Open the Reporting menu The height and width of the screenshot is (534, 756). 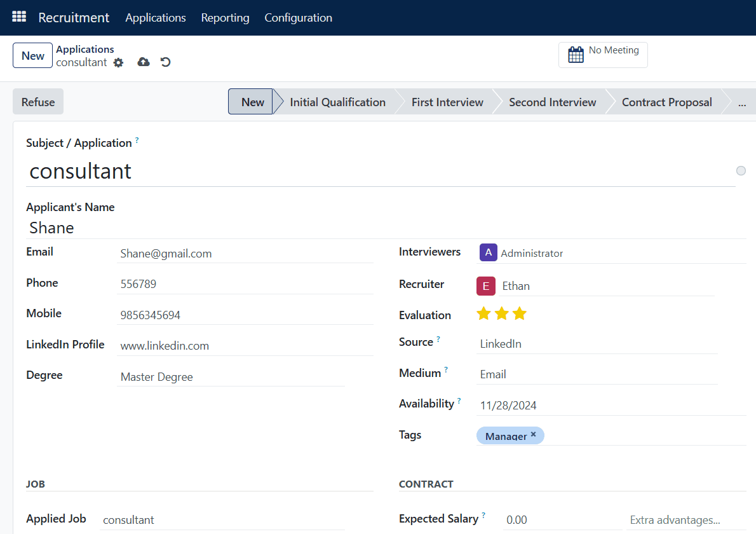coord(225,18)
